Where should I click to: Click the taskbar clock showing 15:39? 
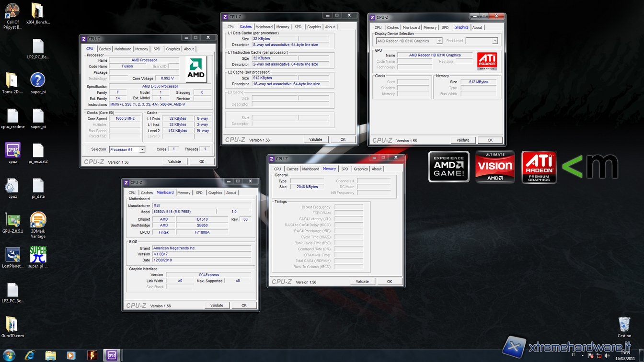point(625,355)
